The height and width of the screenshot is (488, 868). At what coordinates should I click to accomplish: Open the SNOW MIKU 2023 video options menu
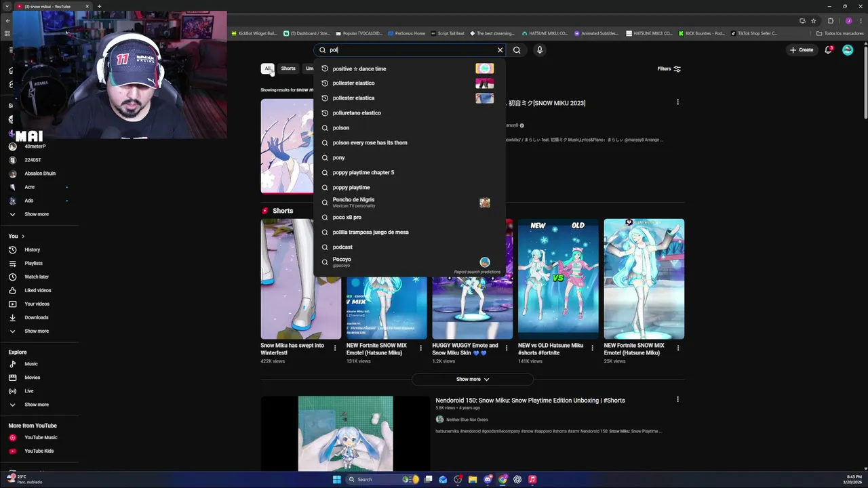pos(677,102)
